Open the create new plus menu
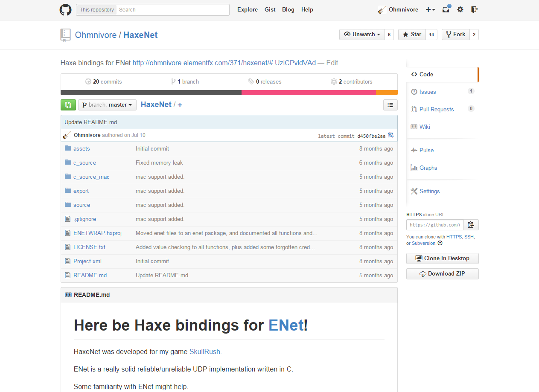 [430, 9]
